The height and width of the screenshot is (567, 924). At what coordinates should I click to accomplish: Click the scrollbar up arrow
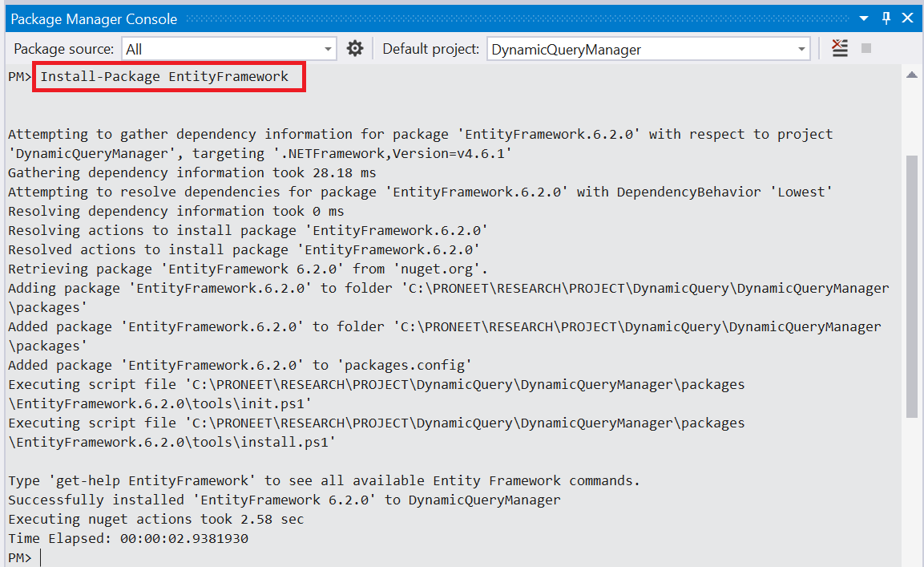[x=912, y=75]
